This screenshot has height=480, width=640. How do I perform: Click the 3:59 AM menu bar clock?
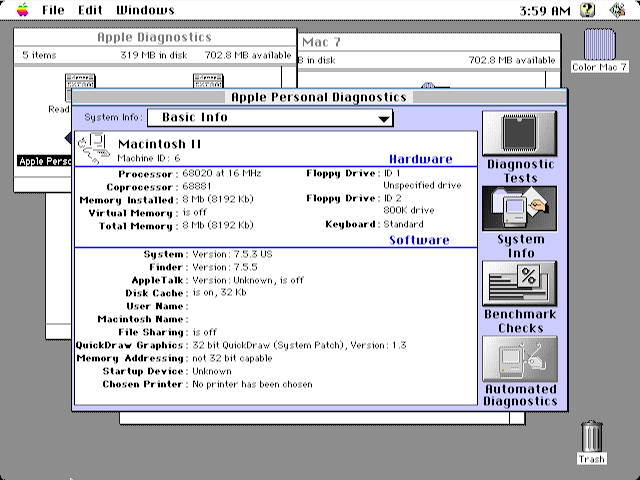point(545,10)
